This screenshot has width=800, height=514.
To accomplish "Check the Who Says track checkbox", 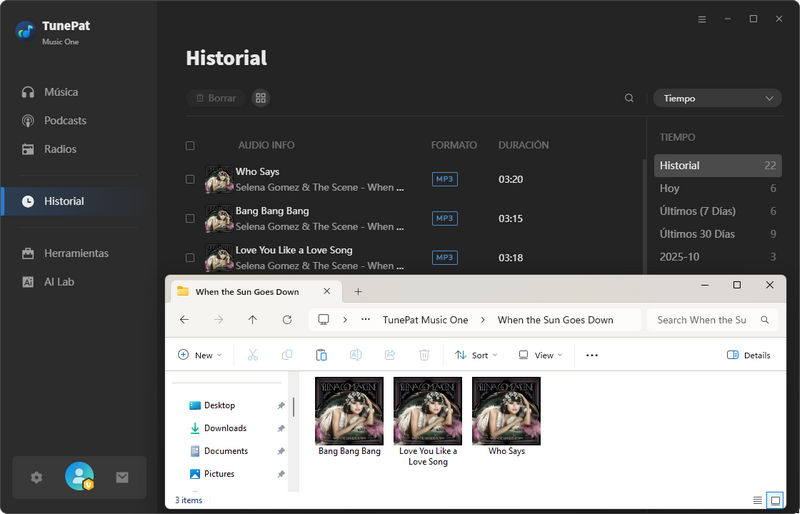I will (x=190, y=180).
